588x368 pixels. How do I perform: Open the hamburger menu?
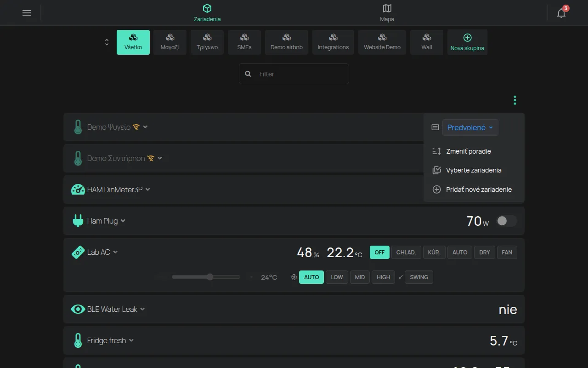click(27, 13)
